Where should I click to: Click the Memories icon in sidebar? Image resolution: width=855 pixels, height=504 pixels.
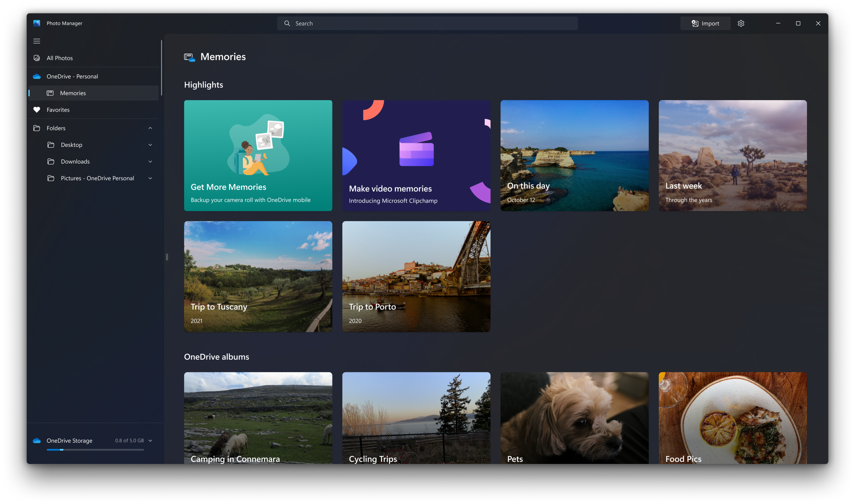51,93
